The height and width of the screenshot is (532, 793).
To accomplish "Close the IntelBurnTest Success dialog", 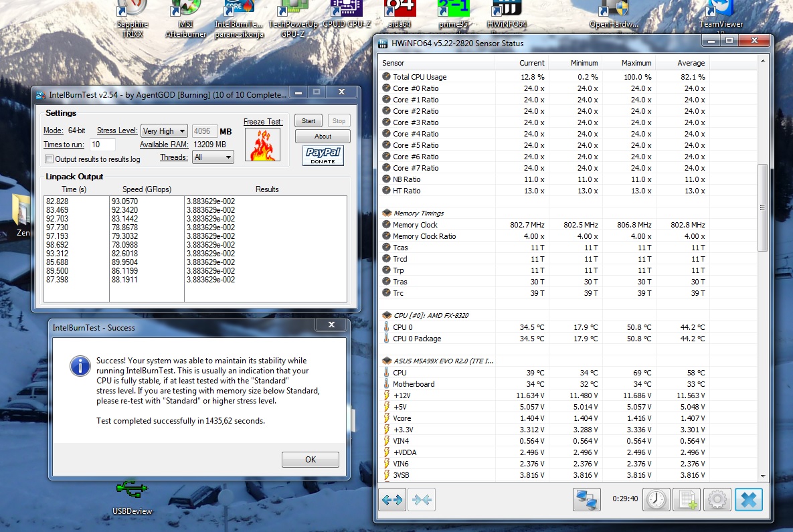I will point(331,325).
